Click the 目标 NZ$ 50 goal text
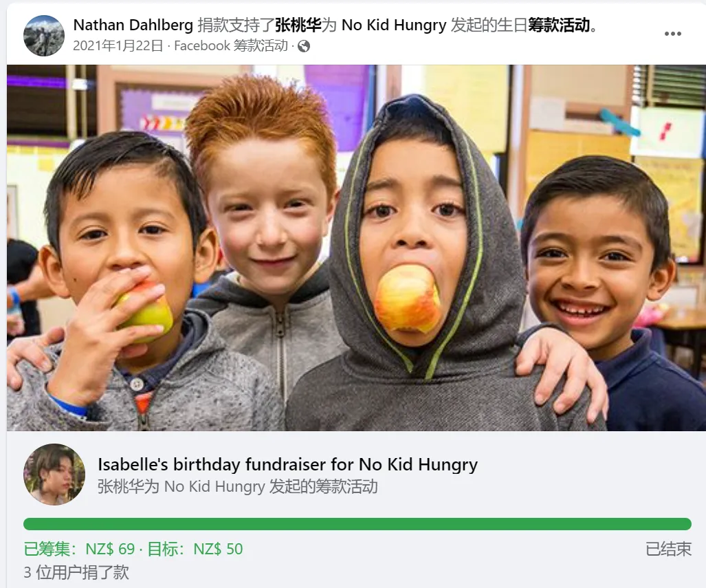Viewport: 706px width, 588px height. point(195,549)
